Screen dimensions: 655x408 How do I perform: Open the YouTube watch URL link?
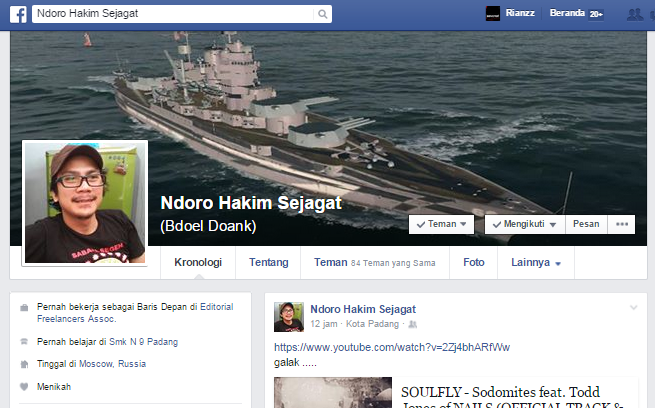[x=392, y=347]
